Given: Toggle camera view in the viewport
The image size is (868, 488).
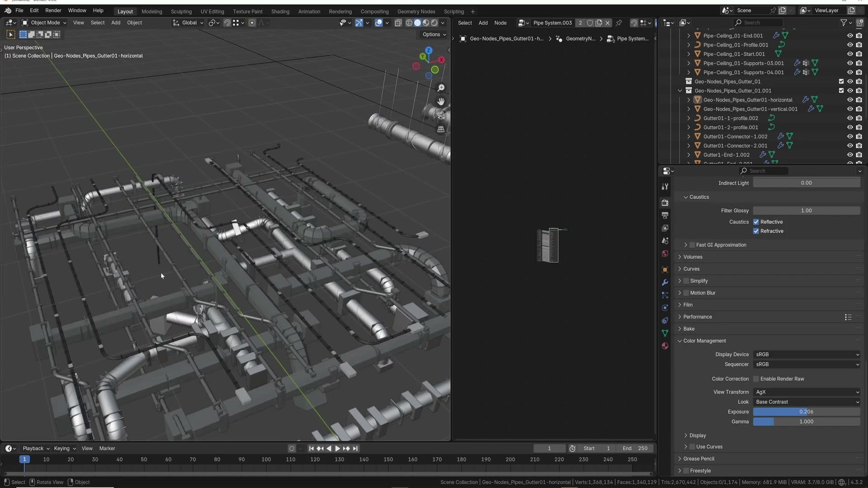Looking at the screenshot, I should 441,115.
